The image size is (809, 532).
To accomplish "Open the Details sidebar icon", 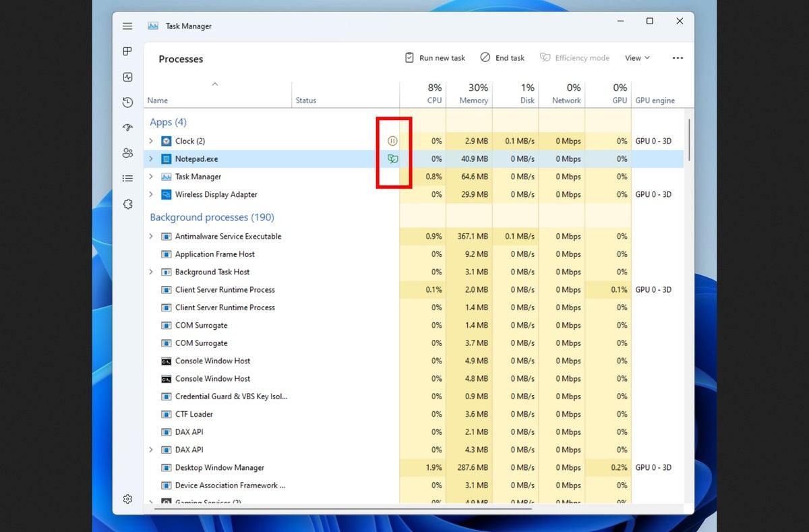I will pyautogui.click(x=127, y=178).
